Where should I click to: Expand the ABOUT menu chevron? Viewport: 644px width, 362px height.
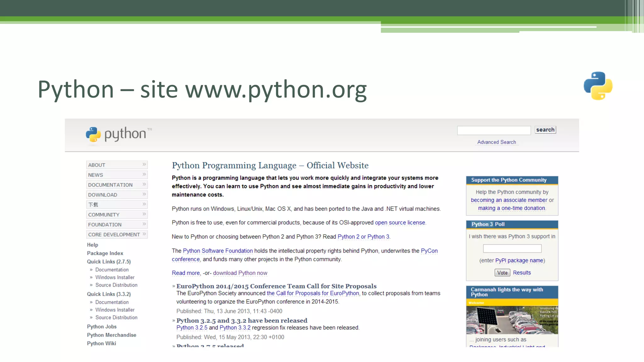[144, 165]
